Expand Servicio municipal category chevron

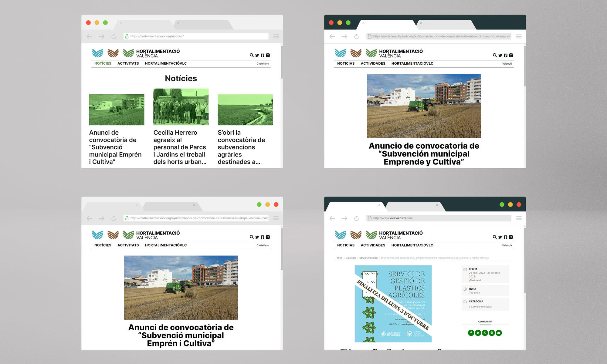[470, 307]
